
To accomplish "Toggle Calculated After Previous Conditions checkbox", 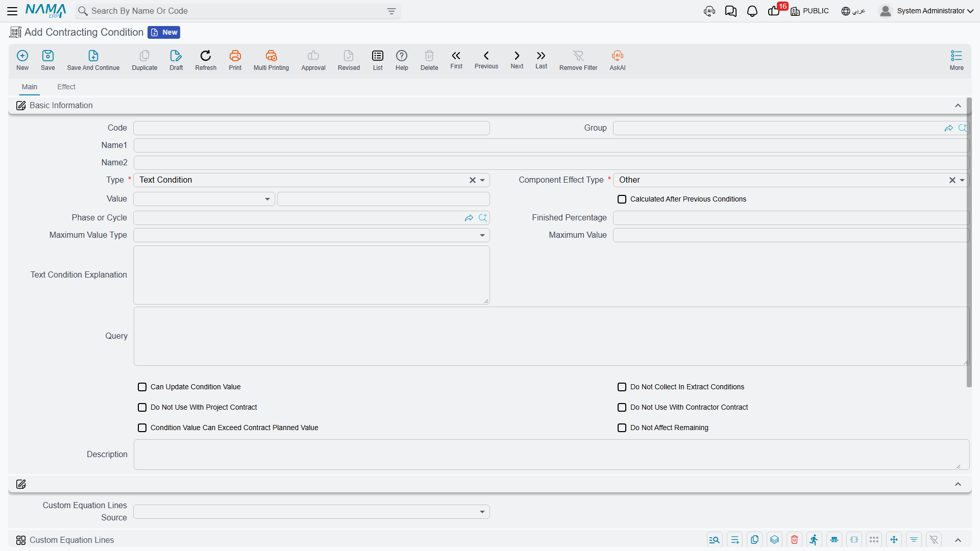I will 622,199.
